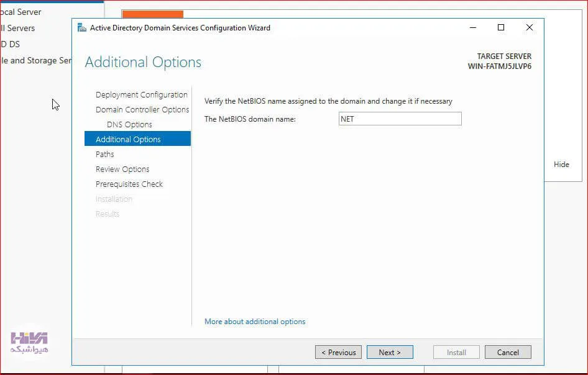Click the Additional Options page heading
Viewport: 588px width, 375px height.
tap(143, 62)
